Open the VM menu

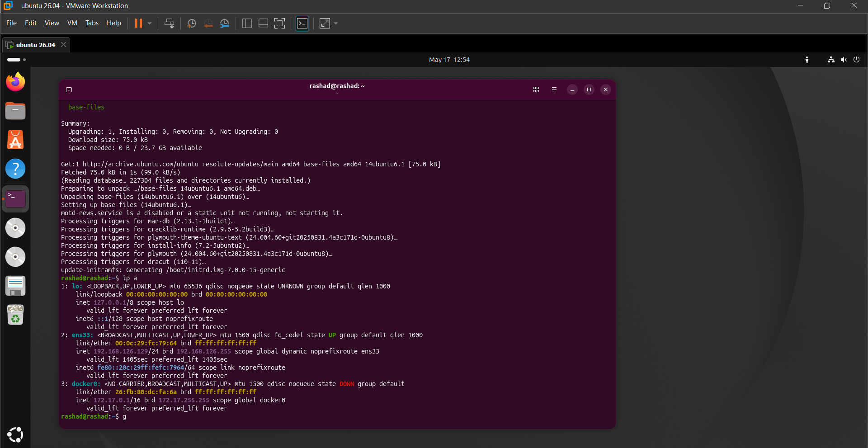(x=72, y=23)
